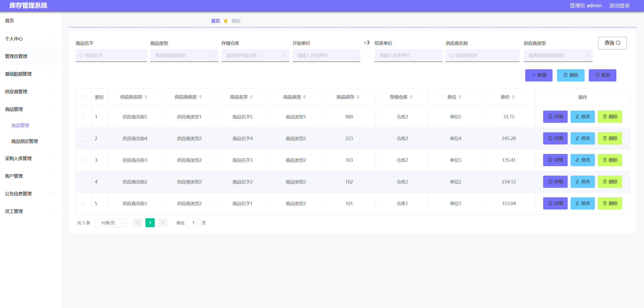Click the blue 删除 bulk delete button

570,75
